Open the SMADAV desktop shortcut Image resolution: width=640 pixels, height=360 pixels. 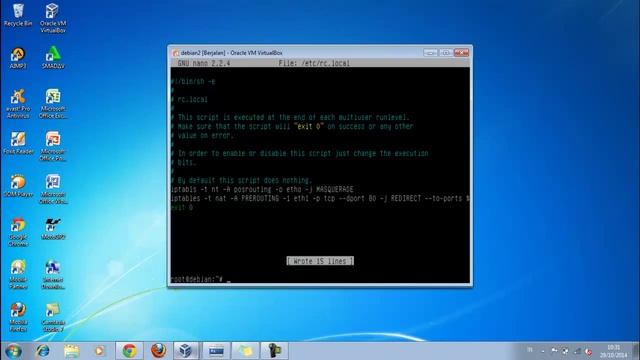click(x=53, y=58)
